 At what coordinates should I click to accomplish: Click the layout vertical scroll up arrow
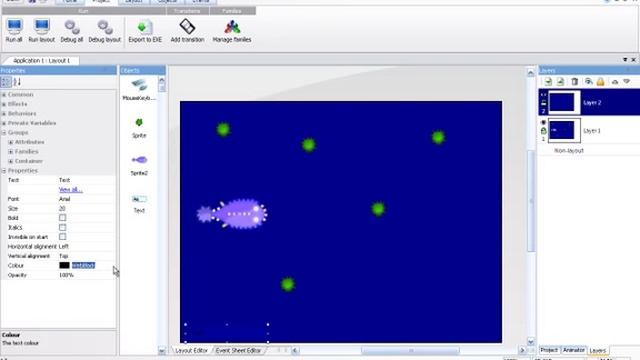[531, 73]
